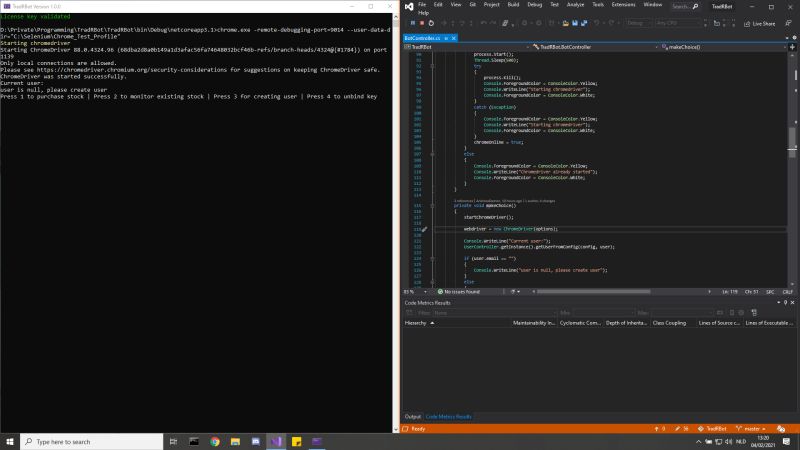Switch to the Output tab
800x450 pixels.
point(413,417)
